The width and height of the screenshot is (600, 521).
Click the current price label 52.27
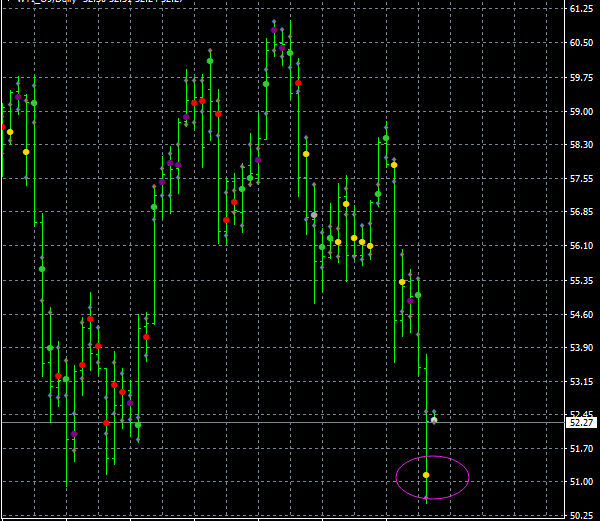[581, 423]
